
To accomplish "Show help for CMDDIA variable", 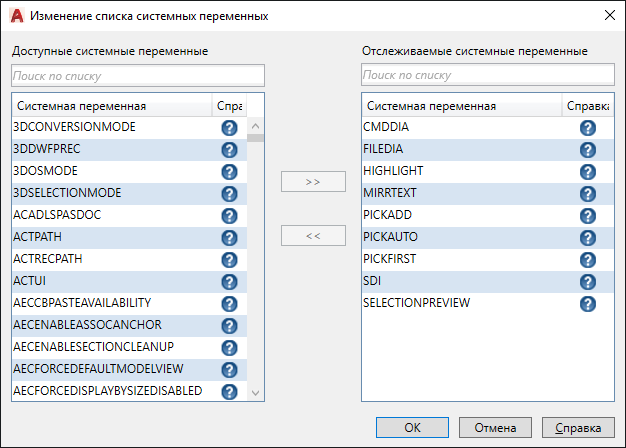I will click(587, 128).
